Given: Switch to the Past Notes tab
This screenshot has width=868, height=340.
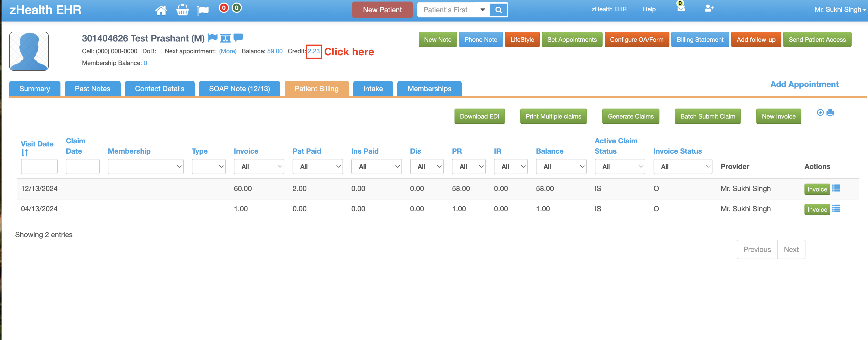Looking at the screenshot, I should (93, 89).
